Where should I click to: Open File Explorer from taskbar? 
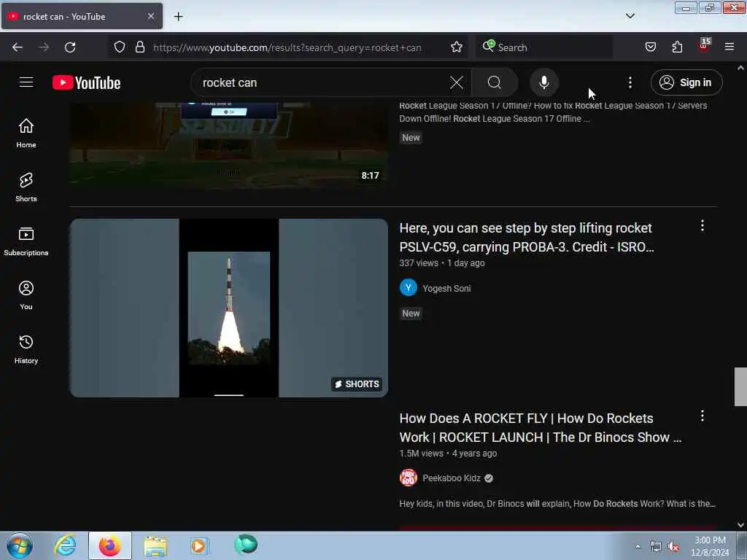pos(155,545)
